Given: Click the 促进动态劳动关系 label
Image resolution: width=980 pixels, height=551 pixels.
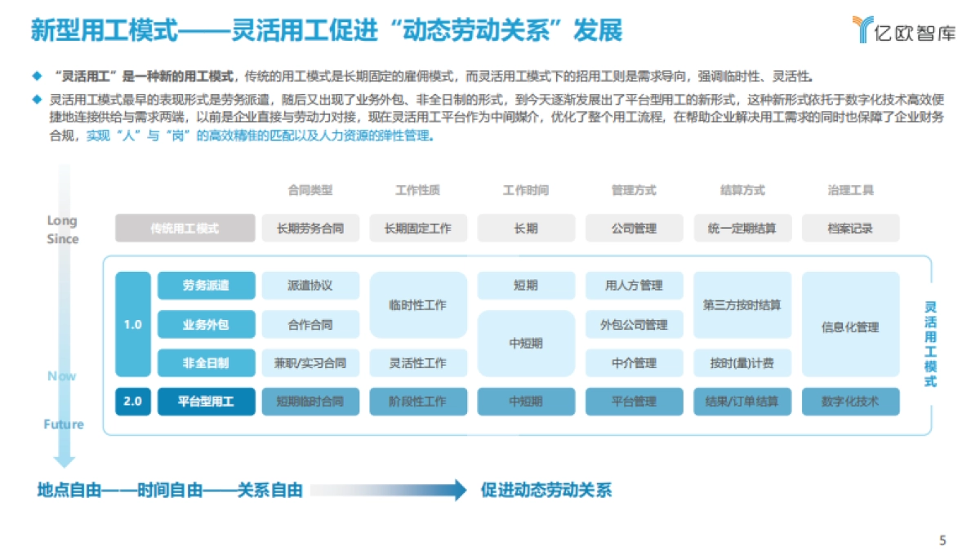Looking at the screenshot, I should pos(546,491).
